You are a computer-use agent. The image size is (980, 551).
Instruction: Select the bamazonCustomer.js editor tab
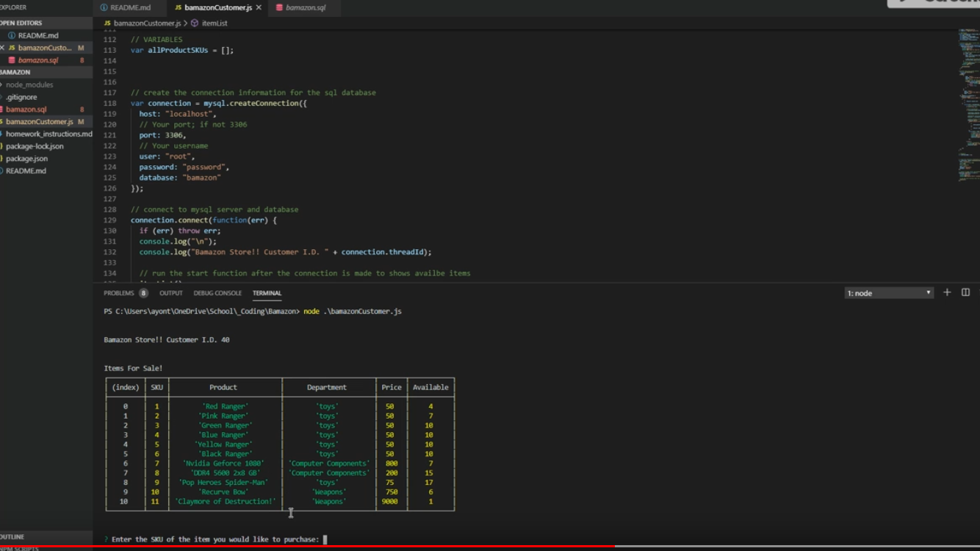[x=217, y=7]
